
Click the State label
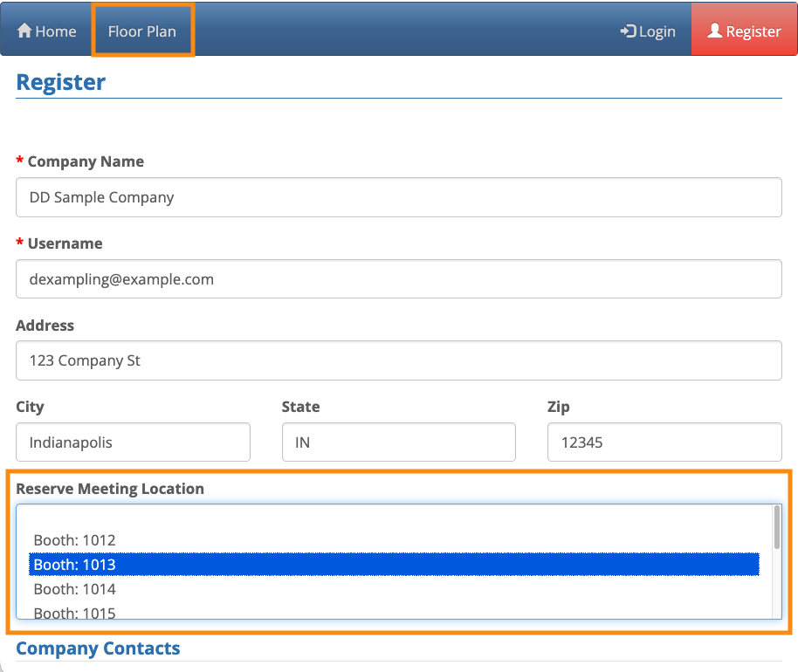(x=300, y=407)
